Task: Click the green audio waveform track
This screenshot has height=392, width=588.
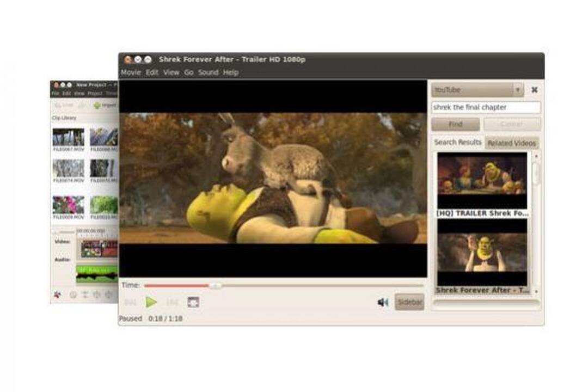Action: [x=97, y=274]
